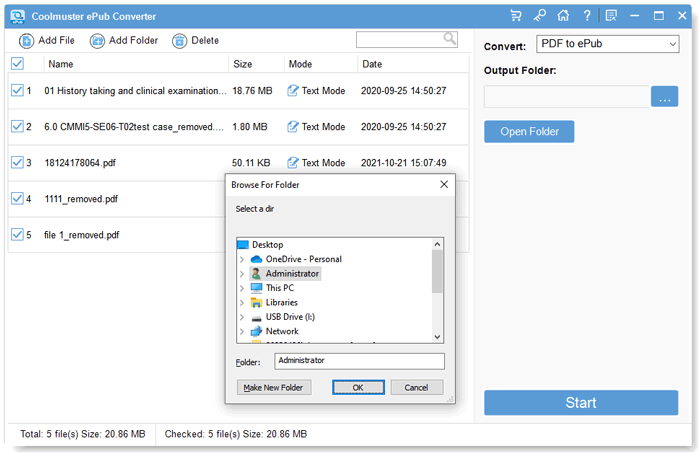Uncheck file 5 file 1_removed.pdf checkbox
This screenshot has height=455, width=700.
17,235
